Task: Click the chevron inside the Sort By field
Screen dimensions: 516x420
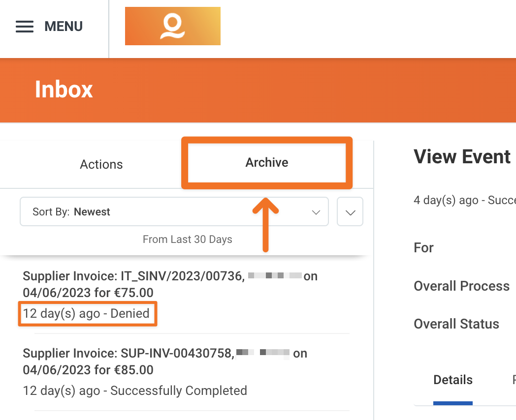Action: point(316,211)
